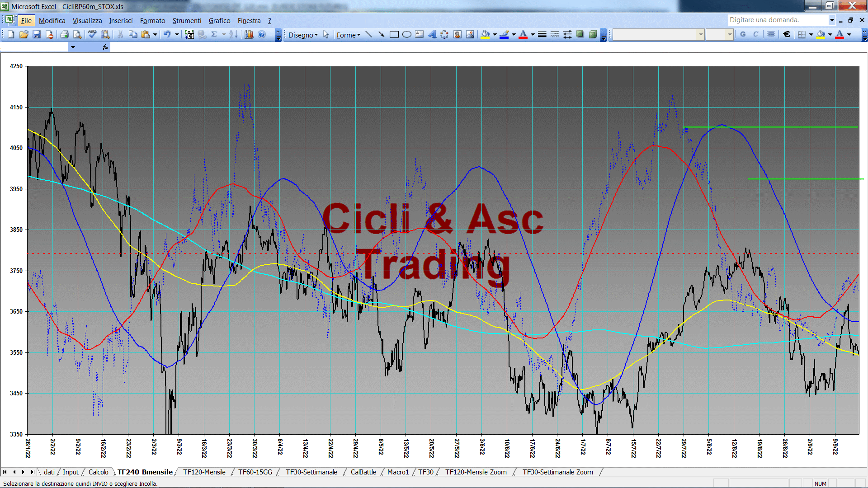Switch to the TF120-Mensile sheet tab

click(204, 472)
